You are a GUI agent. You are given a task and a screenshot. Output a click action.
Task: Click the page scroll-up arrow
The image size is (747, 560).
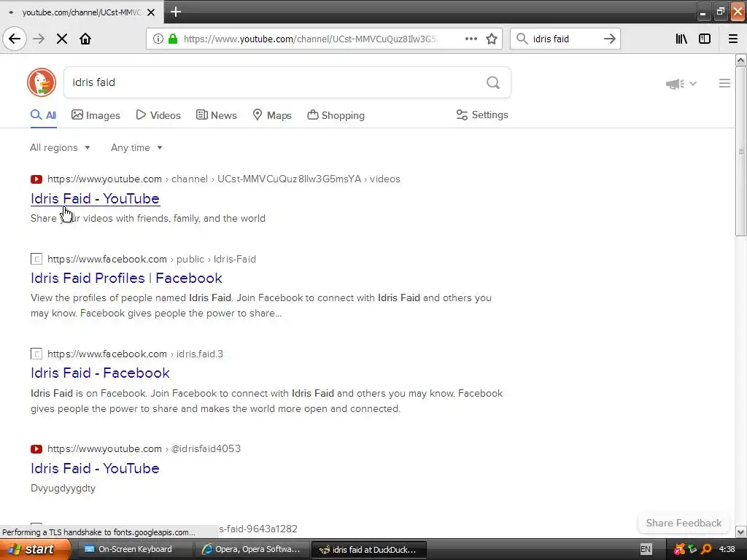point(741,60)
